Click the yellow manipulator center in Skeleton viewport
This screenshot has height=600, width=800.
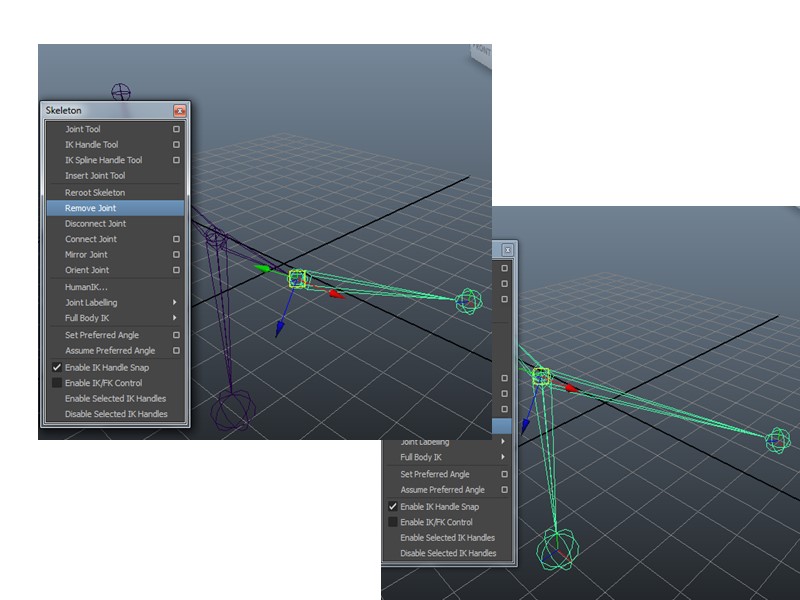pyautogui.click(x=297, y=279)
